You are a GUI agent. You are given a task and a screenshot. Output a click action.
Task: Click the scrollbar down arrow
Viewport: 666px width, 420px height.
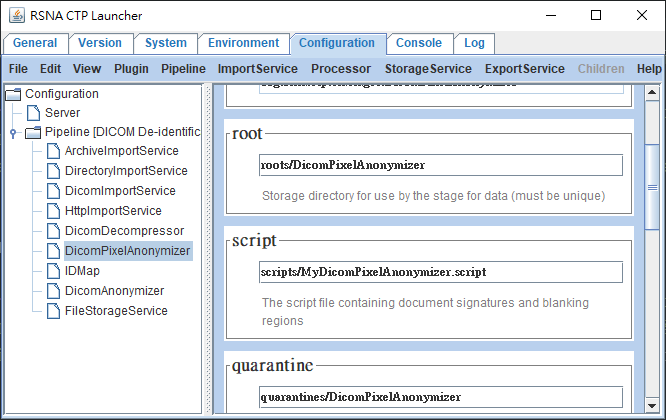(x=652, y=405)
